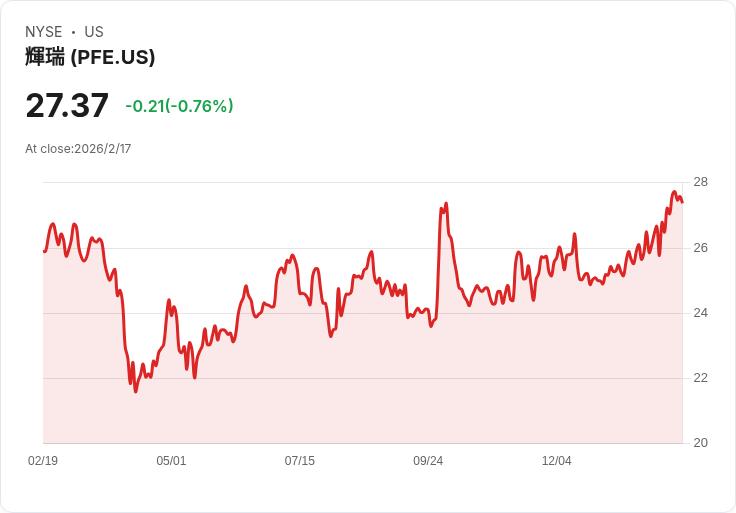Click the 22 price axis label
Image resolution: width=736 pixels, height=513 pixels.
coord(700,378)
